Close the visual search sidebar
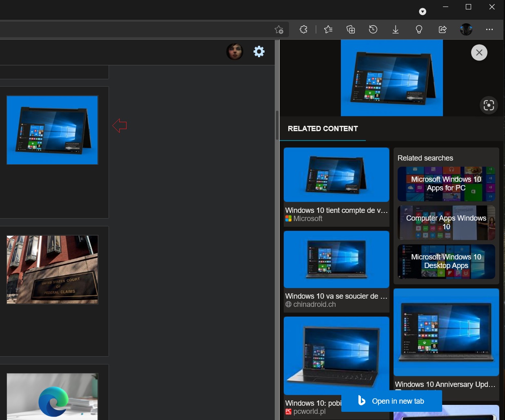The image size is (505, 420). point(479,53)
